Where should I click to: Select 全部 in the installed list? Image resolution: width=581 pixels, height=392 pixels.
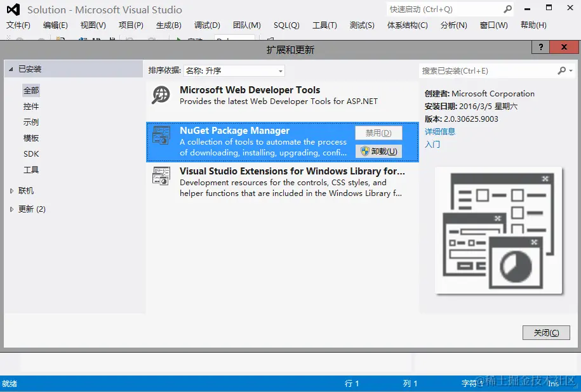pos(31,90)
